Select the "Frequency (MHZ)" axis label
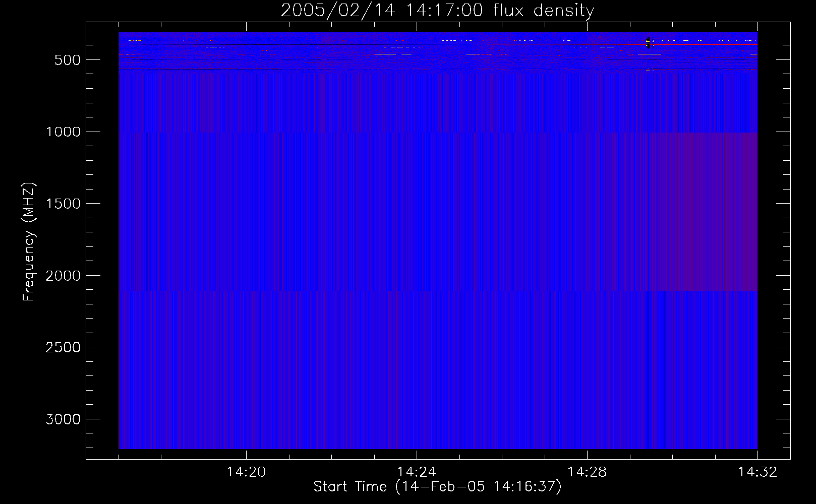816x504 pixels. pyautogui.click(x=29, y=242)
